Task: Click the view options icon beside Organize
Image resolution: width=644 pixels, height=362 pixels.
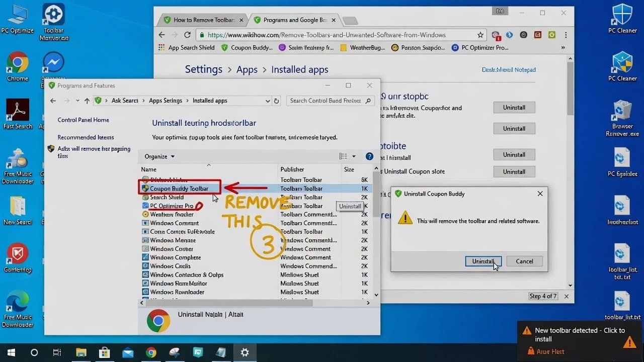Action: 343,156
